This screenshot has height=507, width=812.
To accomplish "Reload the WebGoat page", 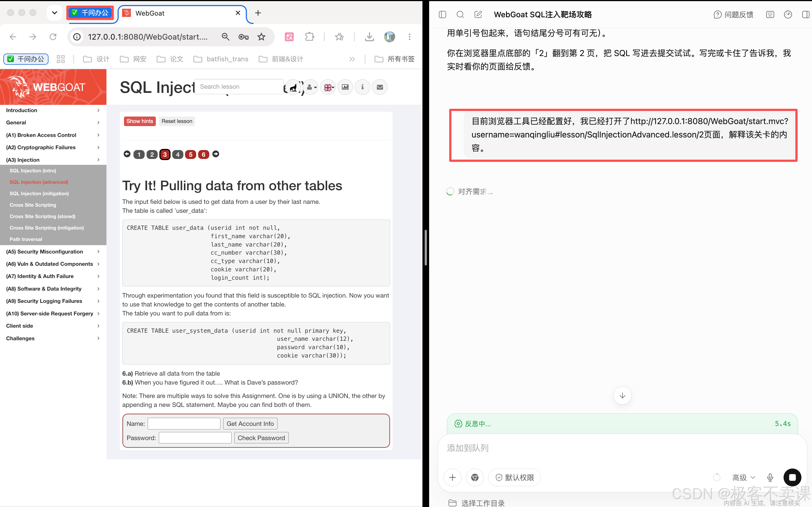I will point(53,37).
